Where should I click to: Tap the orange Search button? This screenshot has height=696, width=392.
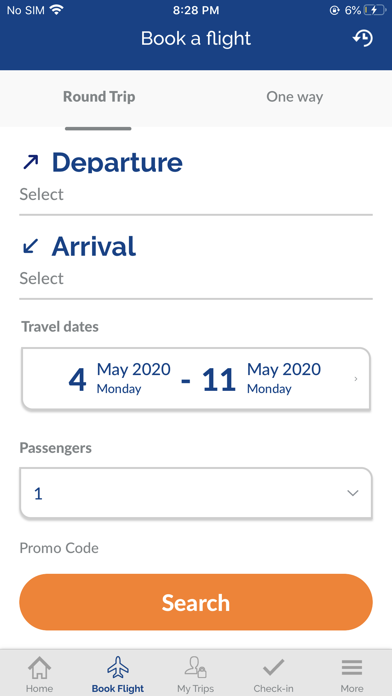click(196, 602)
